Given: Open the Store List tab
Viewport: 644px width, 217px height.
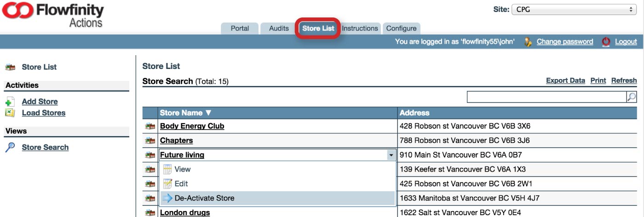Looking at the screenshot, I should click(x=318, y=29).
